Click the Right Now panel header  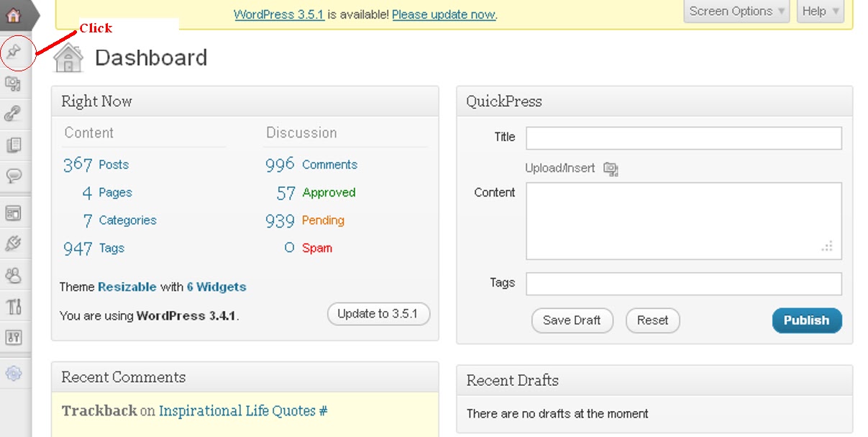[x=245, y=102]
